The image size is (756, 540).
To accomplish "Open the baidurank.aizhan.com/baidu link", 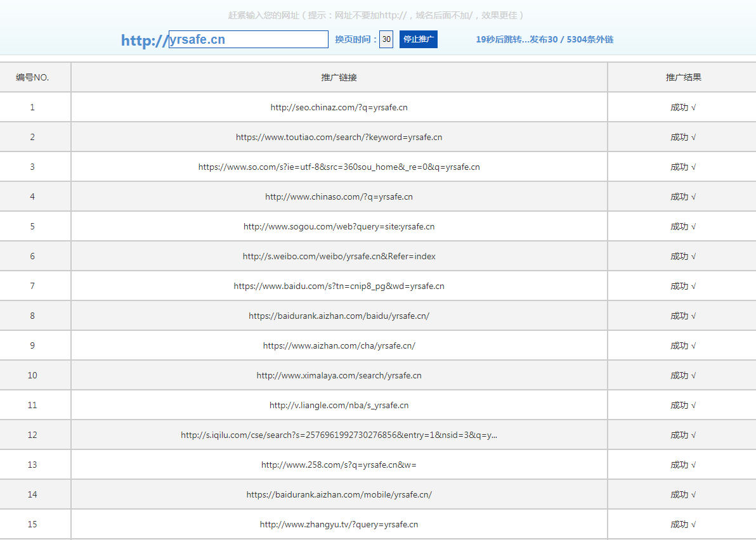I will coord(339,316).
